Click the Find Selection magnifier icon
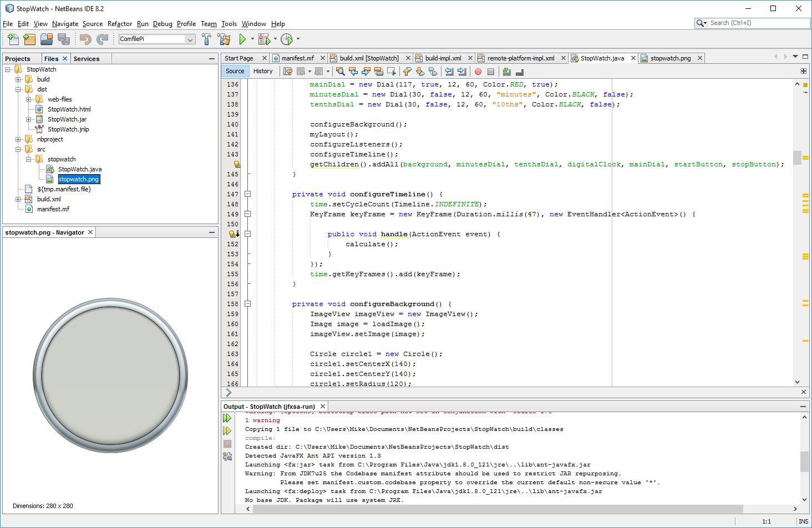The image size is (812, 528). point(340,71)
